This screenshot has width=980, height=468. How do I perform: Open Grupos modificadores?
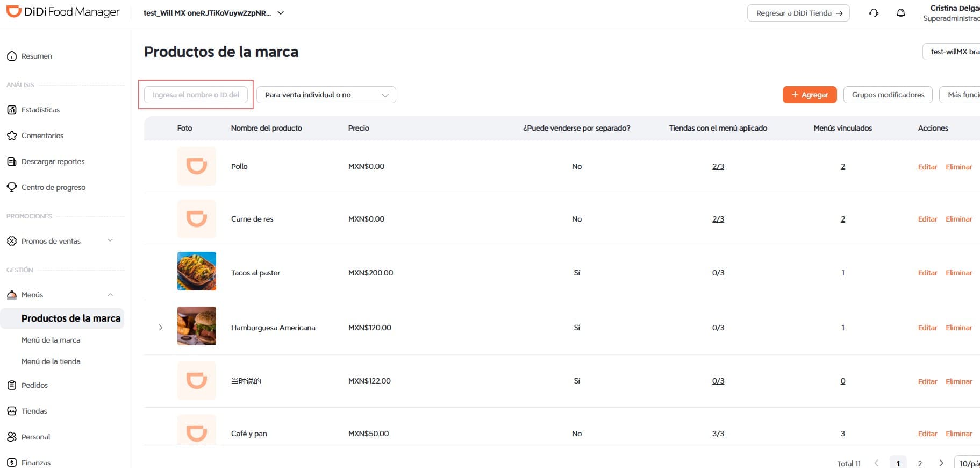click(888, 95)
